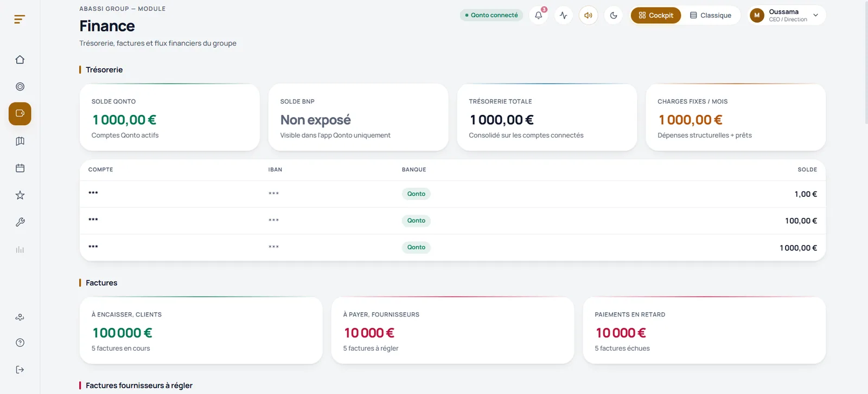868x394 pixels.
Task: Open the calendar icon in sidebar
Action: [20, 168]
